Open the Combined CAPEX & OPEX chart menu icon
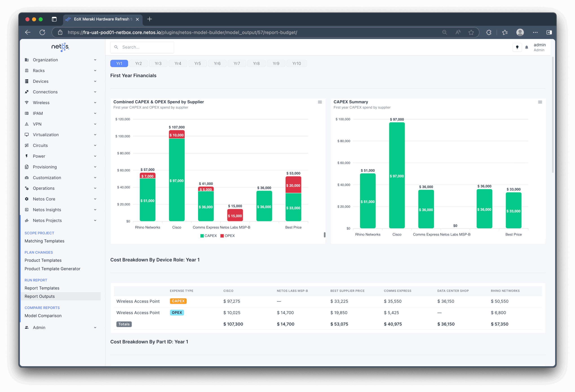 (320, 102)
